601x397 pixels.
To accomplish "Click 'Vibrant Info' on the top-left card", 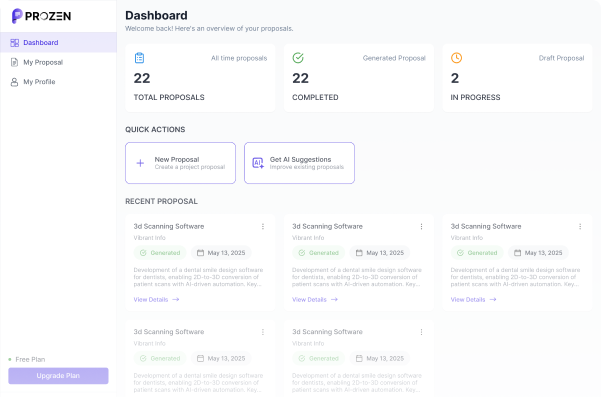I will point(149,238).
